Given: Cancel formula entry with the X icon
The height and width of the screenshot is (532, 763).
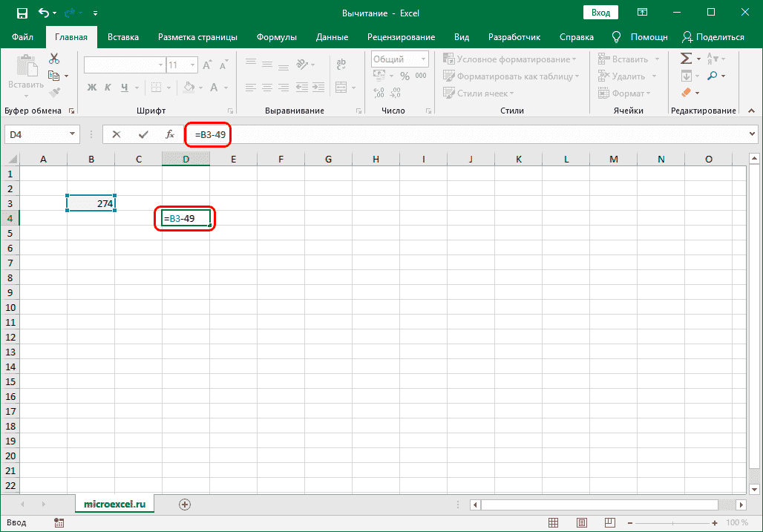Looking at the screenshot, I should pos(117,134).
